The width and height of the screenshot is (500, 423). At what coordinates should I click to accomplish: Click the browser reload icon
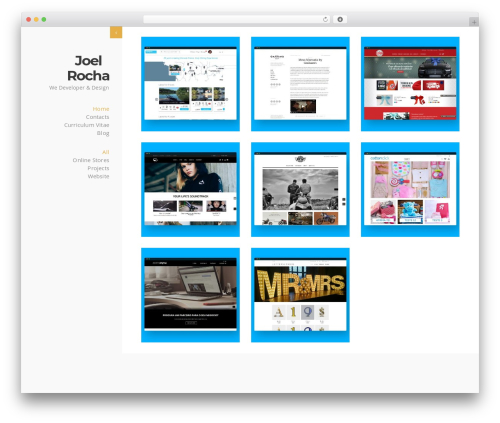point(325,19)
